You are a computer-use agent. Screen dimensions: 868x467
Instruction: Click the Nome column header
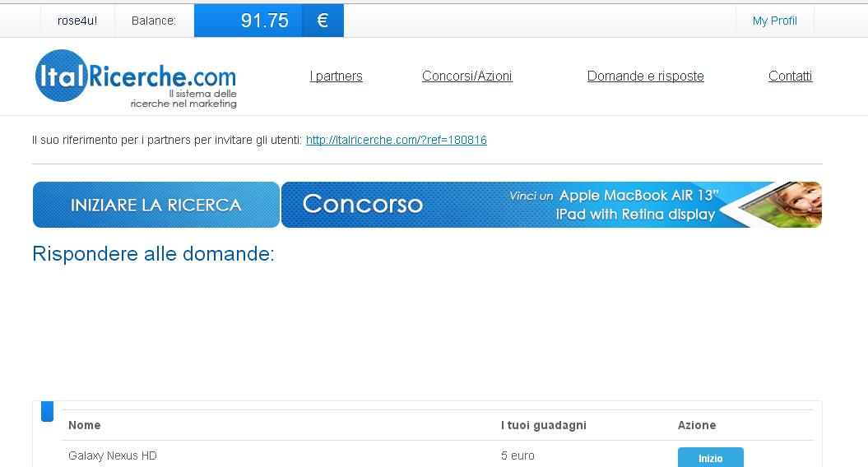(84, 425)
